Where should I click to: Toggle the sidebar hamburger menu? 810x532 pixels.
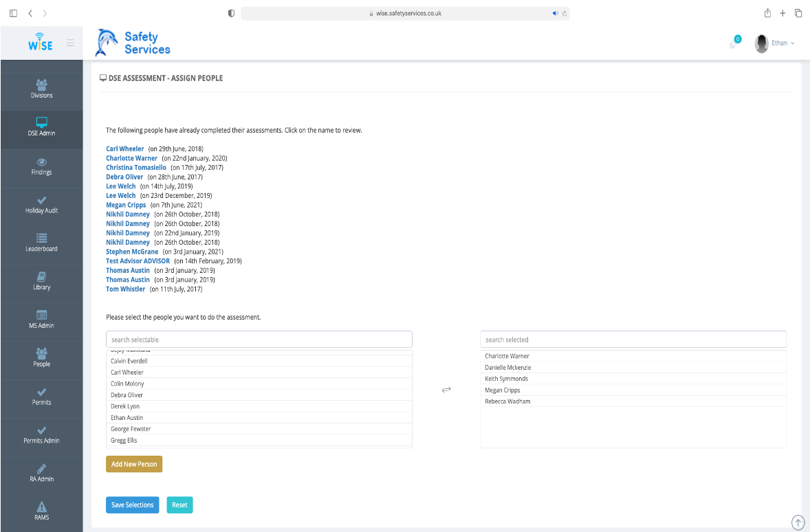[x=70, y=43]
